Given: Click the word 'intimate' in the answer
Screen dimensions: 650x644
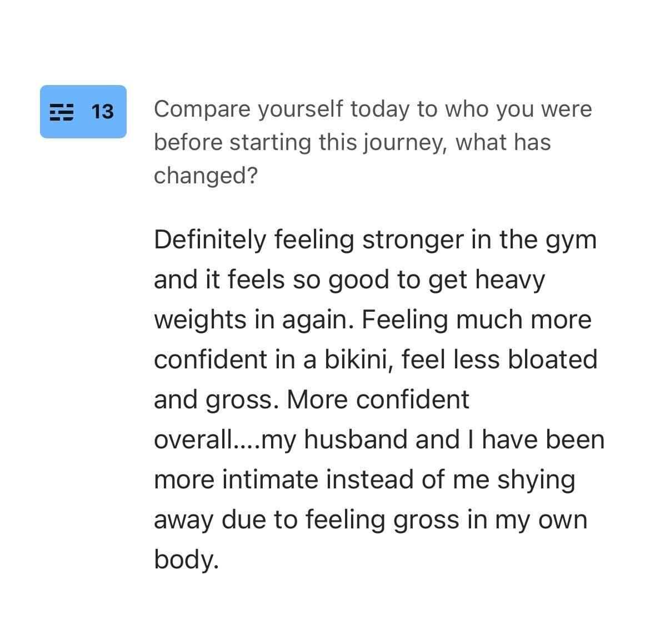Looking at the screenshot, I should [x=270, y=480].
